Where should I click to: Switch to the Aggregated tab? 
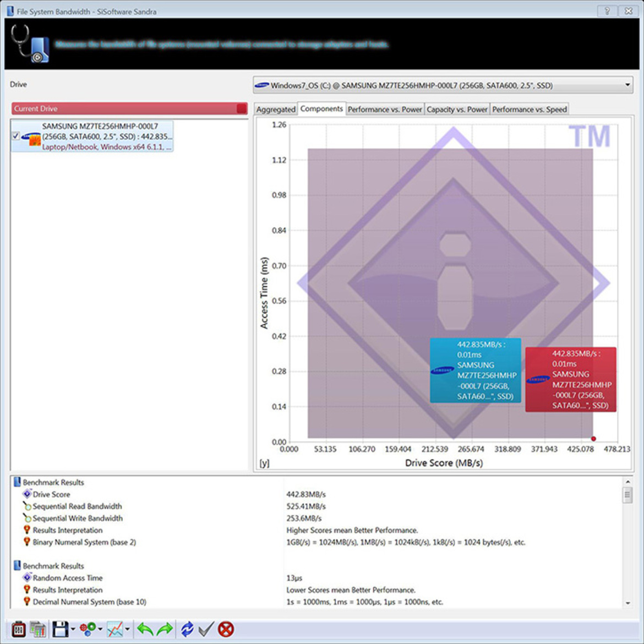[x=276, y=109]
